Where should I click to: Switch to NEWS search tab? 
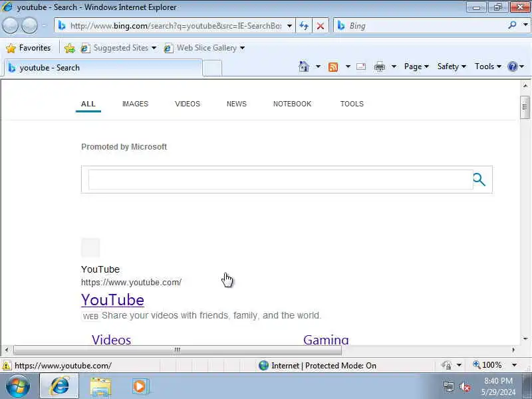click(x=237, y=104)
